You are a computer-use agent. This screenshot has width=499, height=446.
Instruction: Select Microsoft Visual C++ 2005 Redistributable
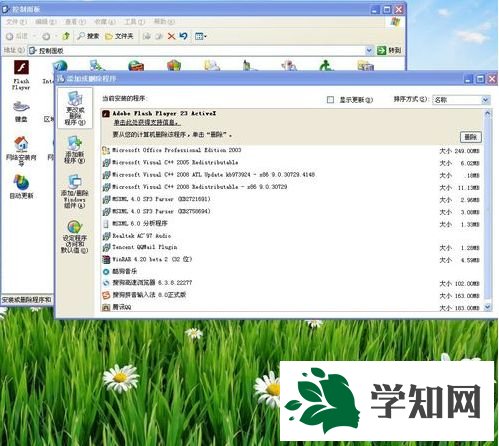pos(291,163)
